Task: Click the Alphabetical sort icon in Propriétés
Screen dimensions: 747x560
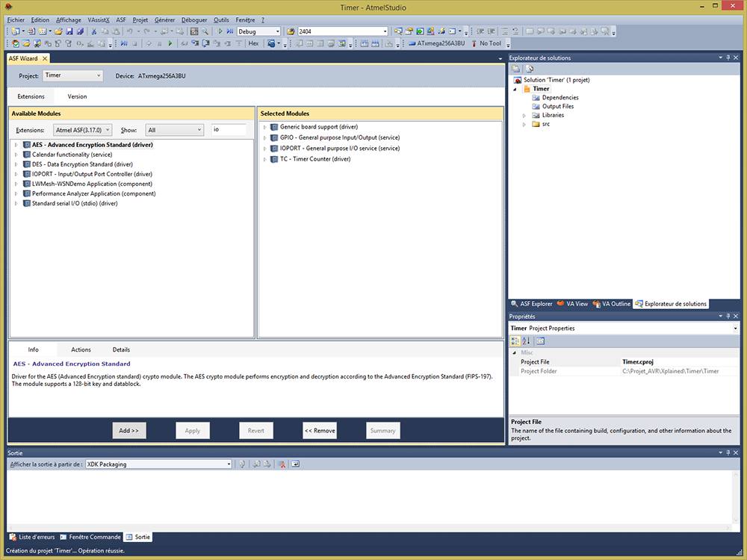Action: (526, 341)
